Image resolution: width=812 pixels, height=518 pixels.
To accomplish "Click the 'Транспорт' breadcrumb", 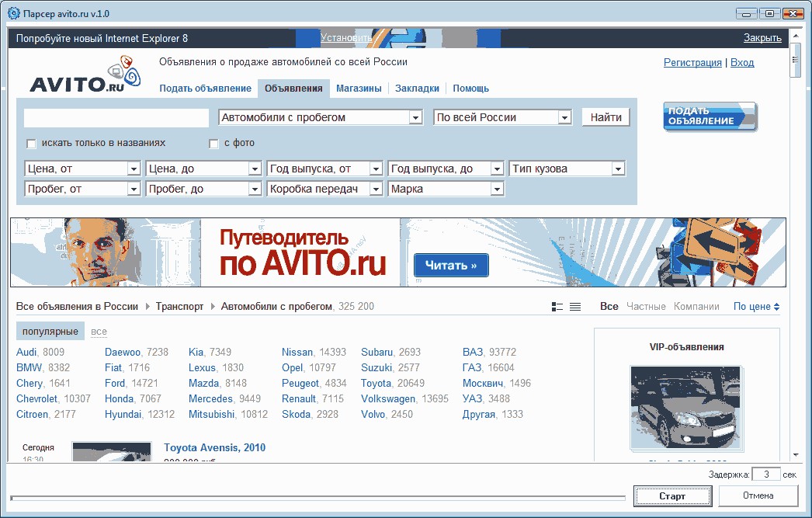I will 179,307.
